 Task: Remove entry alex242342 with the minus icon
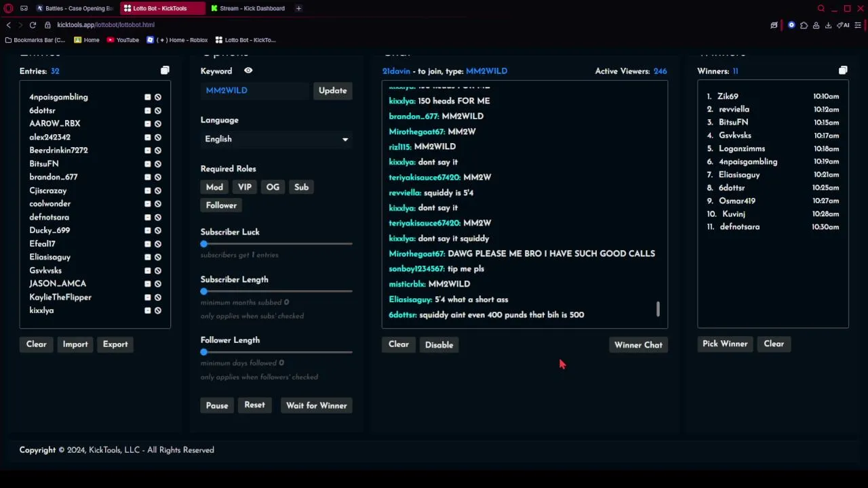[148, 138]
